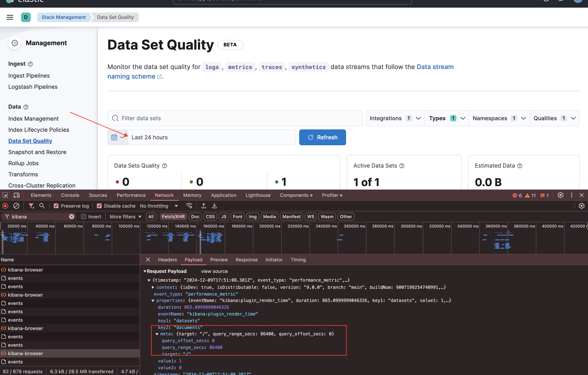Image resolution: width=588 pixels, height=375 pixels.
Task: Open the network conditions wifi icon
Action: pyautogui.click(x=189, y=206)
